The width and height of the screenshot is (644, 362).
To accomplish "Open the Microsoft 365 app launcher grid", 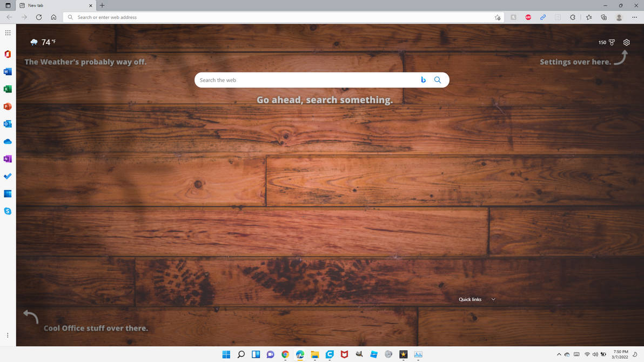I will point(7,32).
